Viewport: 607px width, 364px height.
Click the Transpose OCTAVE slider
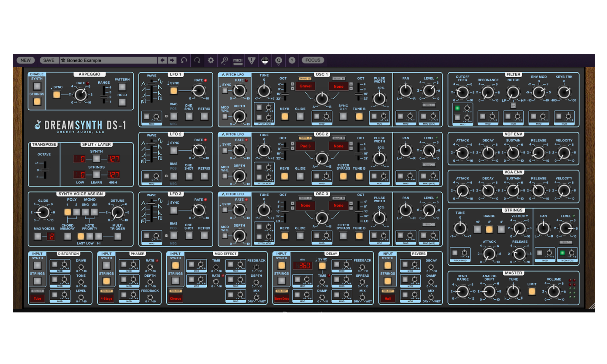[45, 170]
